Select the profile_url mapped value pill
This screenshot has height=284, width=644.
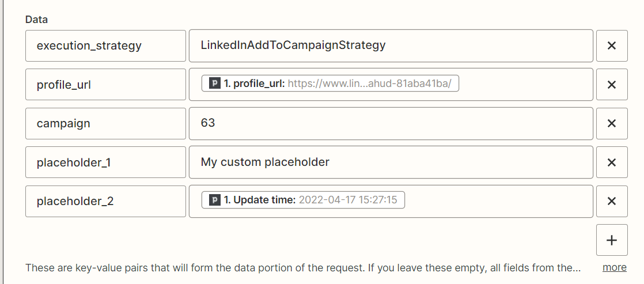pyautogui.click(x=330, y=84)
